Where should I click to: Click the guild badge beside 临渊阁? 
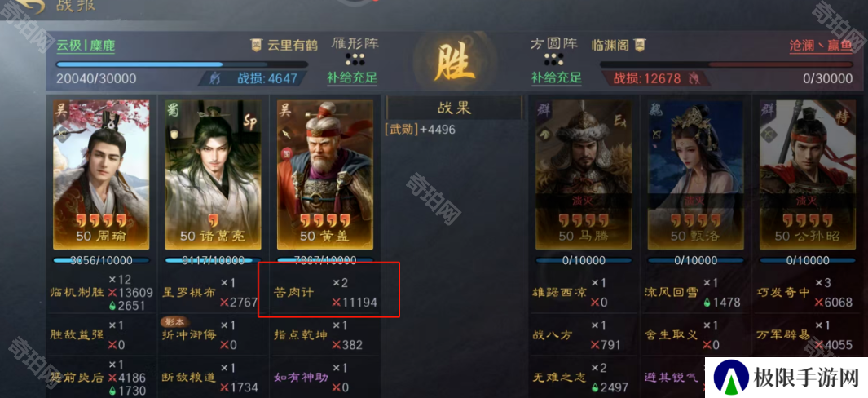point(641,44)
